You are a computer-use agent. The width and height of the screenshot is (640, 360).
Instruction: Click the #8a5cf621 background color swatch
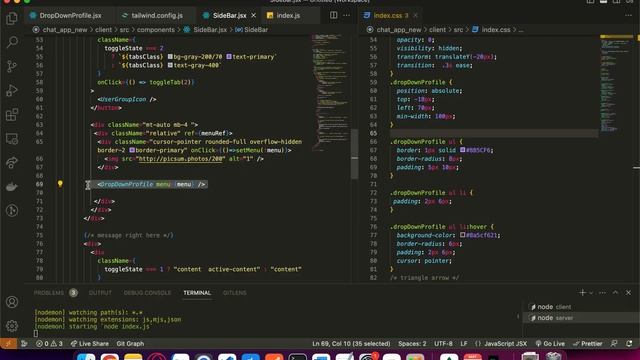click(462, 235)
